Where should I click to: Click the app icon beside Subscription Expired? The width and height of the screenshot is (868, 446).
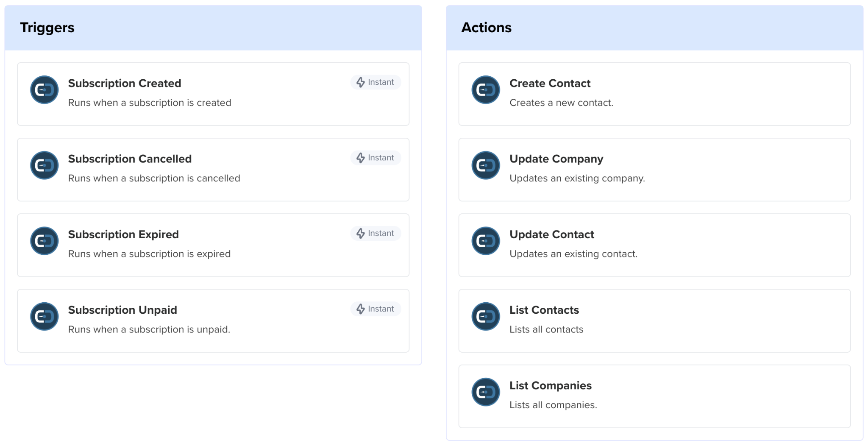point(45,241)
